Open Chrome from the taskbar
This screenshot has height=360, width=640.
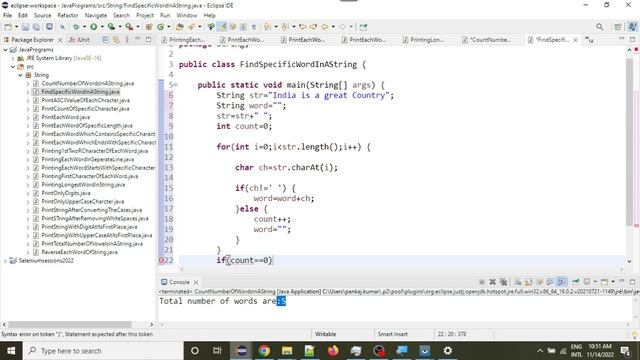tap(264, 351)
